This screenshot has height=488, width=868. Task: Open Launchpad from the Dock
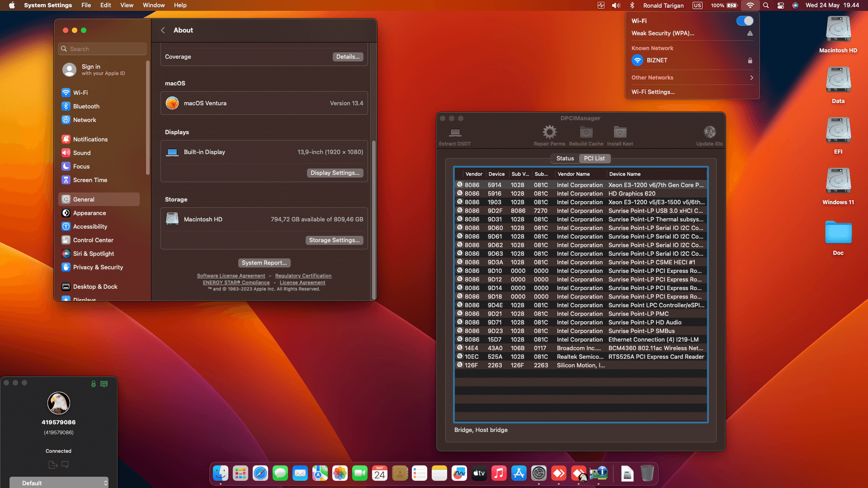[241, 473]
